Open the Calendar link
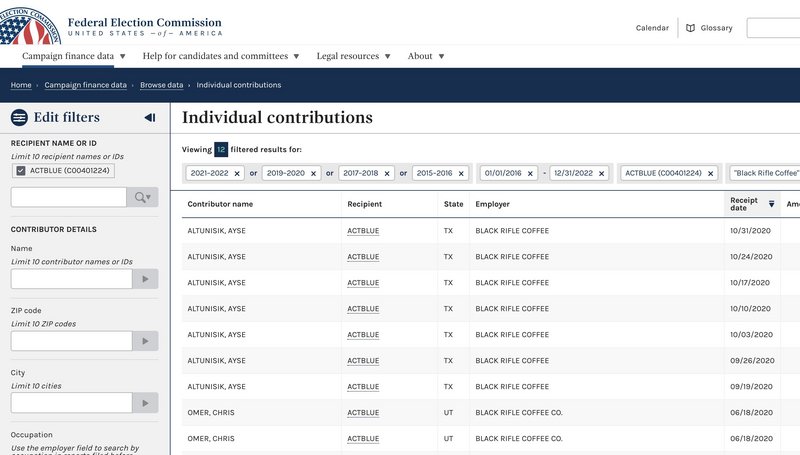This screenshot has height=455, width=800. tap(652, 28)
